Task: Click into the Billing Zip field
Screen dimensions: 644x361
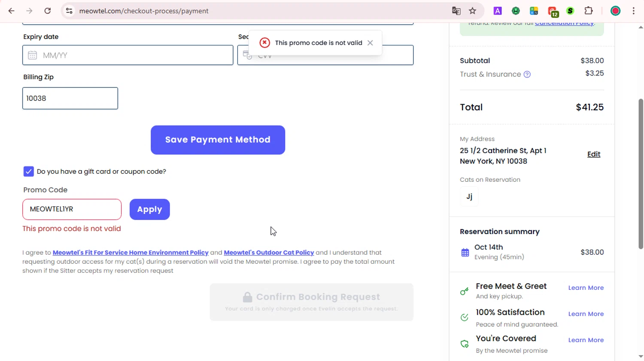Action: [70, 98]
